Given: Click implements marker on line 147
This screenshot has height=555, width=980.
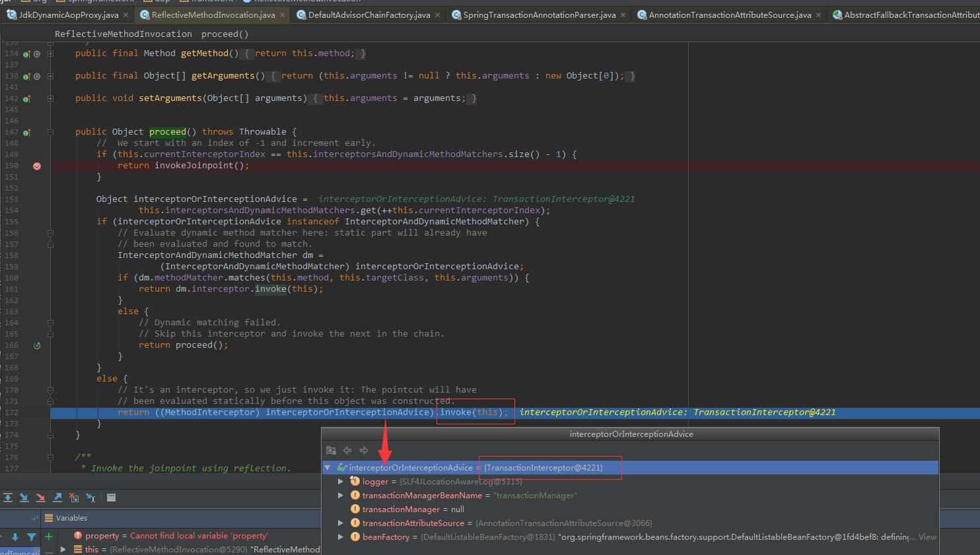Looking at the screenshot, I should pos(26,132).
